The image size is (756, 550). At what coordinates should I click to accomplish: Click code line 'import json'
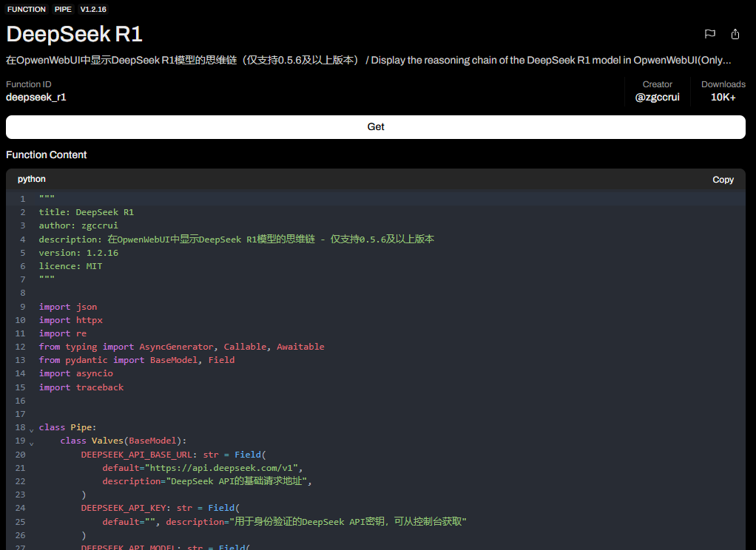(x=68, y=307)
